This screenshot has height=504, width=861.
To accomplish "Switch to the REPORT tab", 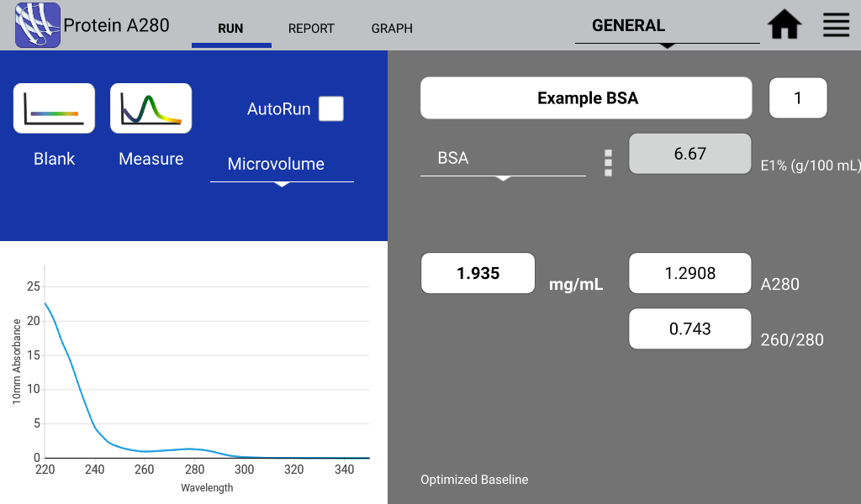I will coord(311,29).
